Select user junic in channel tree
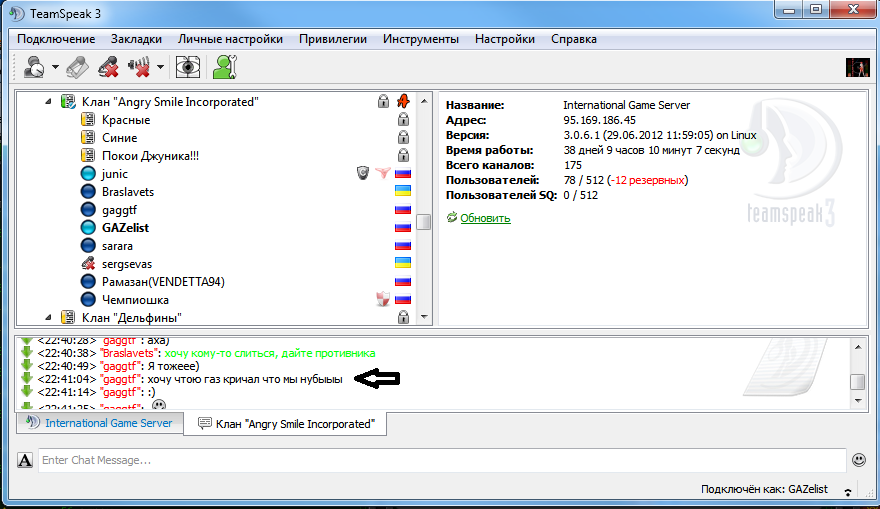Screen dimensions: 880x509 pos(114,173)
